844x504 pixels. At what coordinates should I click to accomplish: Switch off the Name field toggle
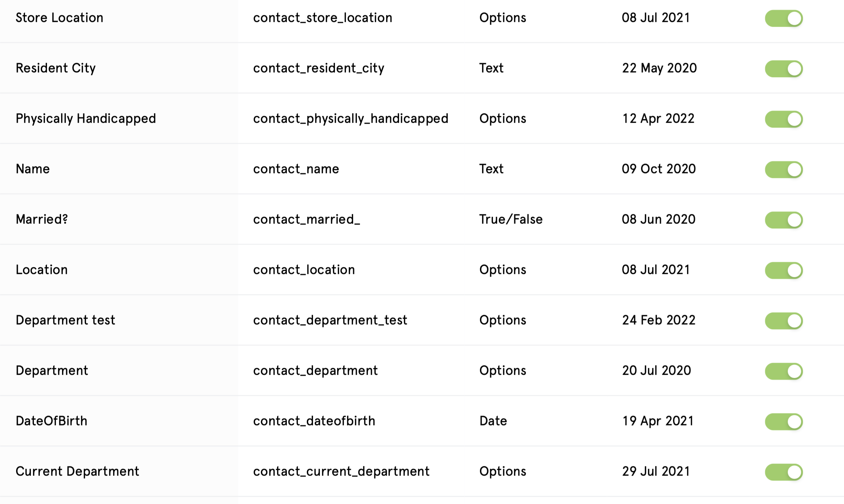(x=784, y=169)
